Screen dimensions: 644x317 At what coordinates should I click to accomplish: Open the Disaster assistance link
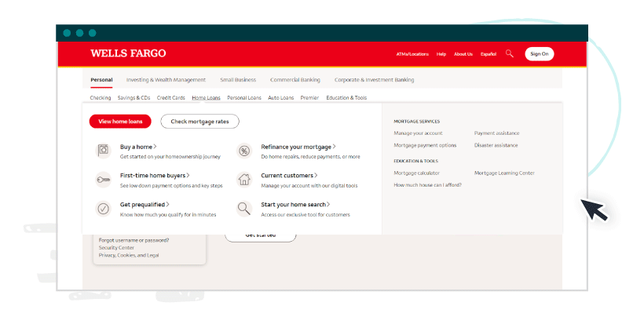[x=496, y=145]
